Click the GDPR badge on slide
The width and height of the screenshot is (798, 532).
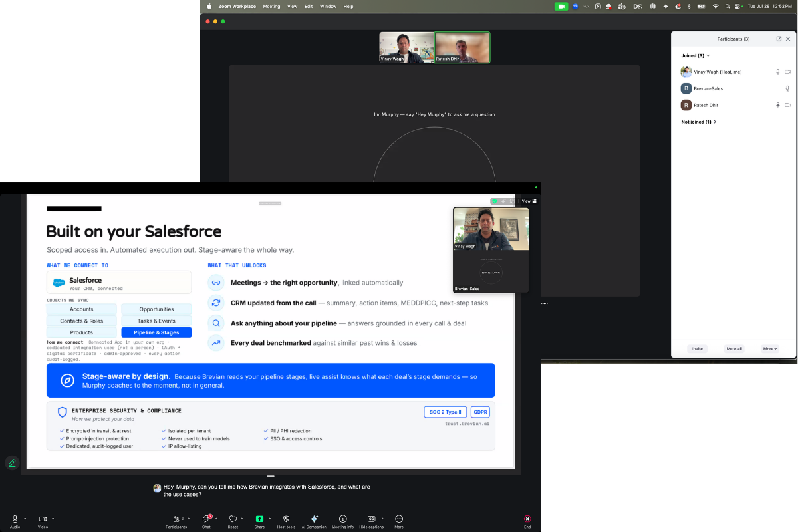[480, 412]
